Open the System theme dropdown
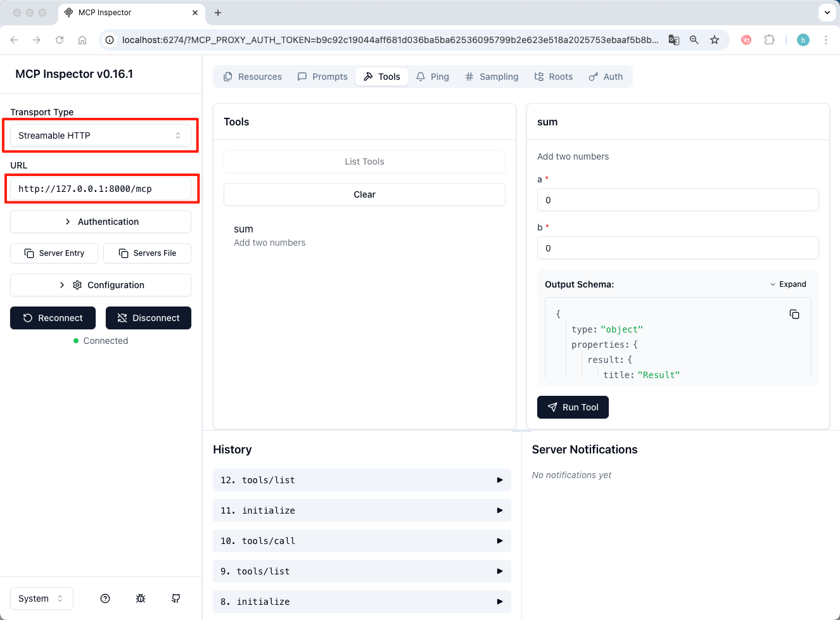The height and width of the screenshot is (620, 840). coord(41,598)
